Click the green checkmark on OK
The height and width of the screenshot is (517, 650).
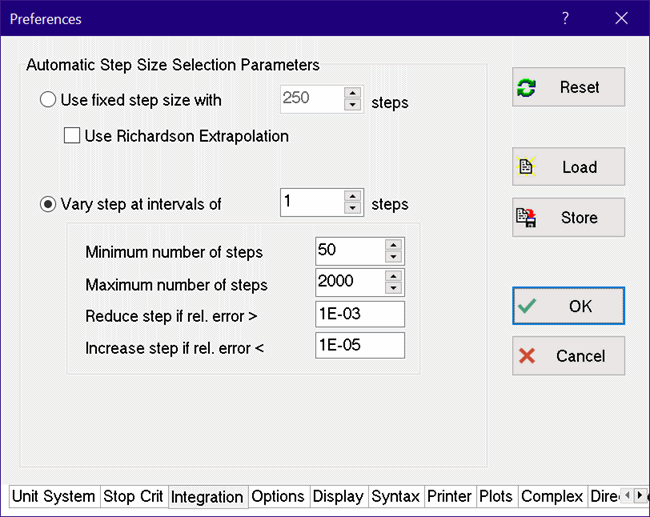pos(528,307)
